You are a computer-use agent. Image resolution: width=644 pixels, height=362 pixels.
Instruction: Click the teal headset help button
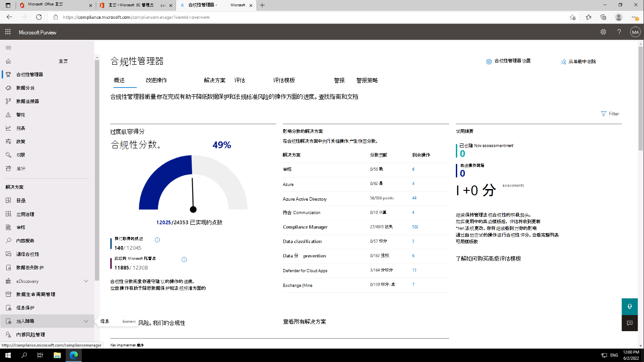[x=629, y=307]
